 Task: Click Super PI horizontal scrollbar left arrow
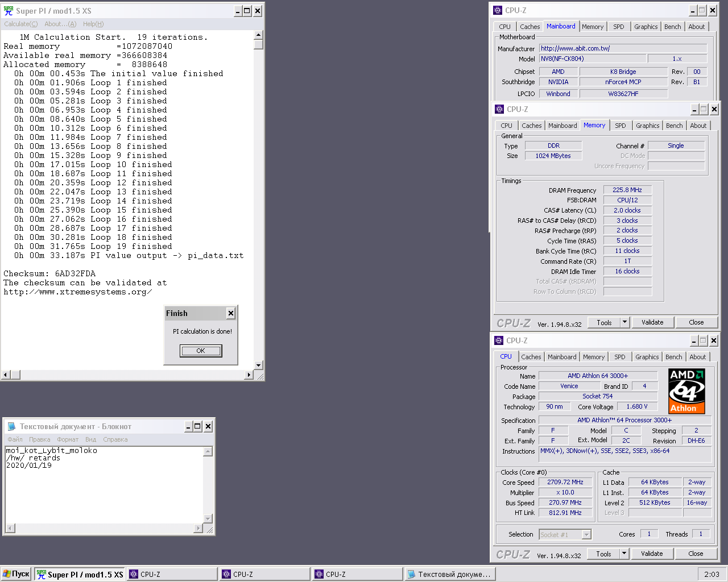pyautogui.click(x=6, y=375)
